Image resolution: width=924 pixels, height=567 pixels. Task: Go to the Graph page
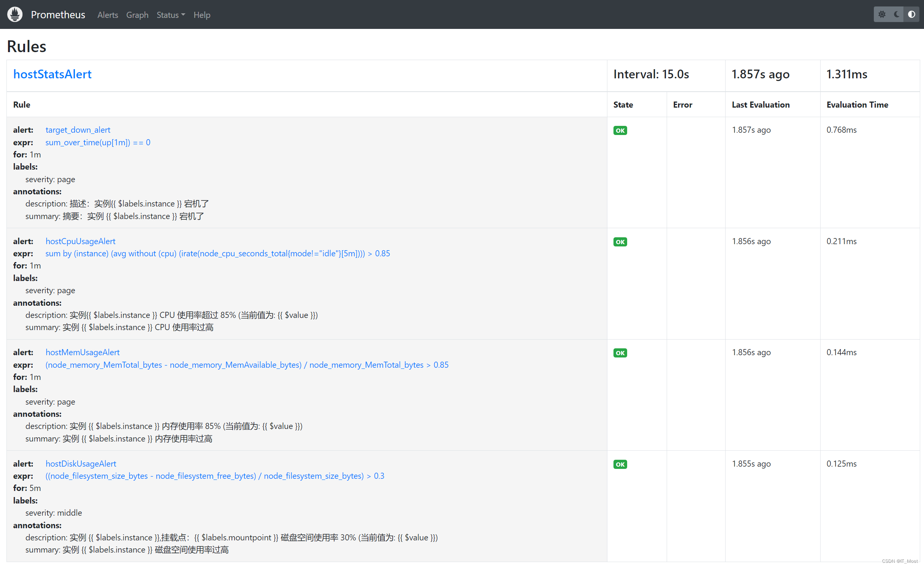click(137, 15)
